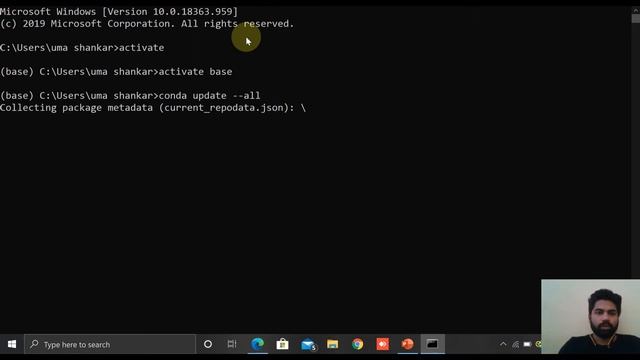Open the Windows Start menu
The height and width of the screenshot is (360, 640).
[12, 344]
